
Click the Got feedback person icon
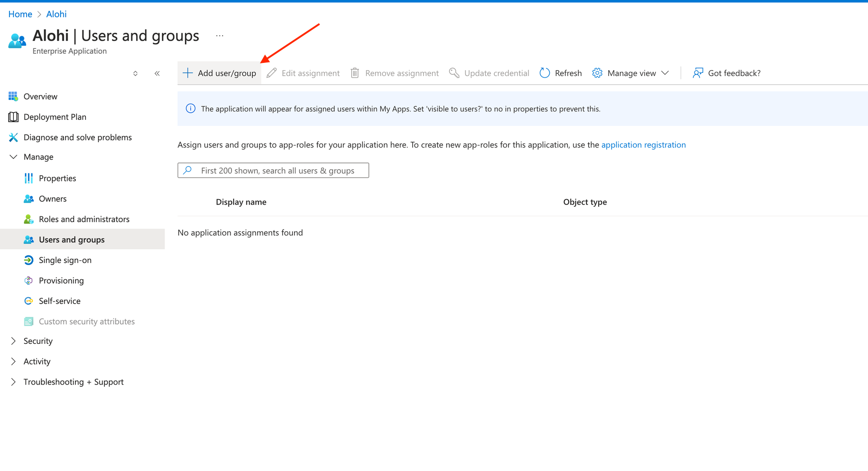point(698,73)
